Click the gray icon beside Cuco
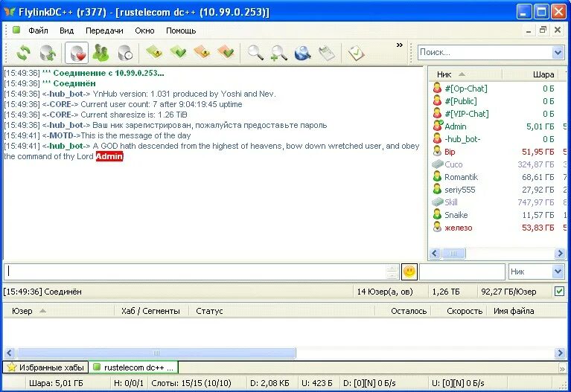This screenshot has width=571, height=392. (437, 164)
